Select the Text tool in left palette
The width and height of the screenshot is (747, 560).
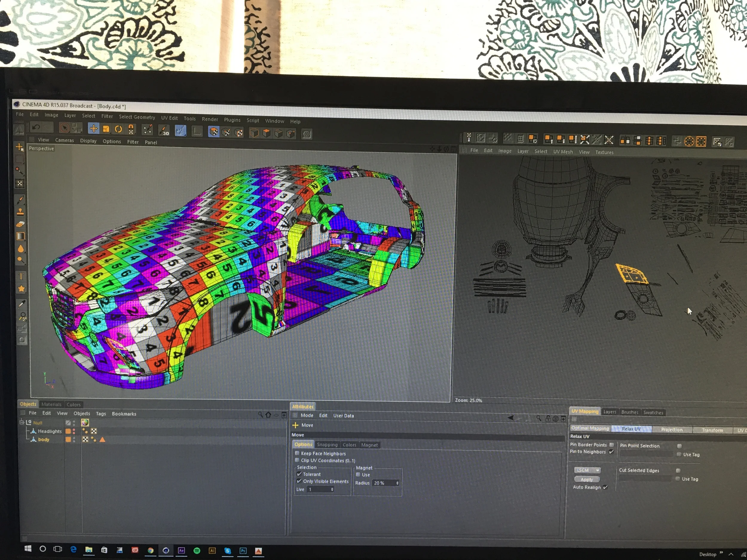click(21, 277)
